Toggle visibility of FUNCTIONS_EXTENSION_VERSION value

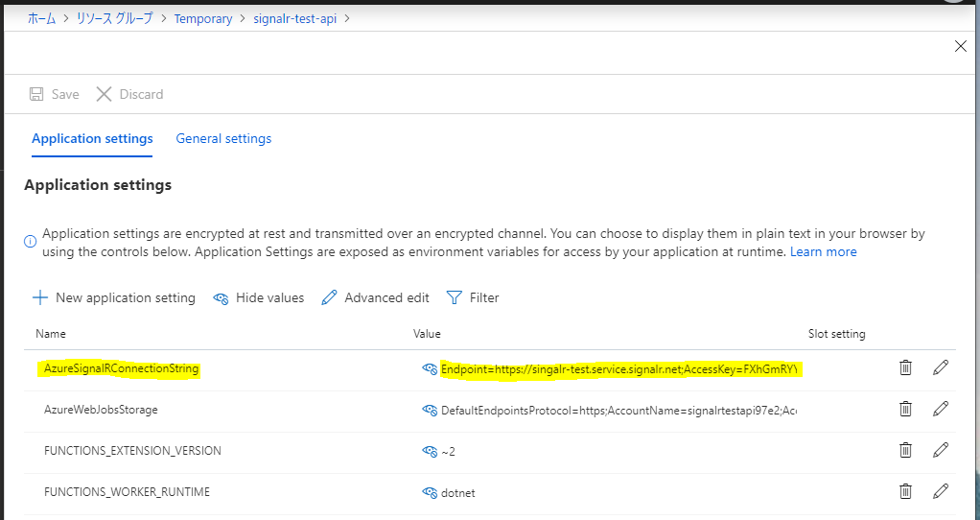[x=430, y=451]
